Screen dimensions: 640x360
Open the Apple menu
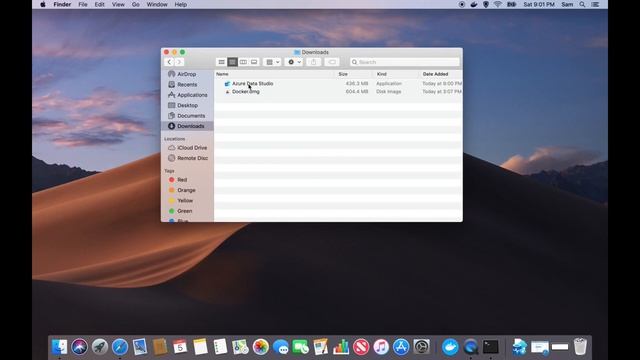[x=43, y=4]
